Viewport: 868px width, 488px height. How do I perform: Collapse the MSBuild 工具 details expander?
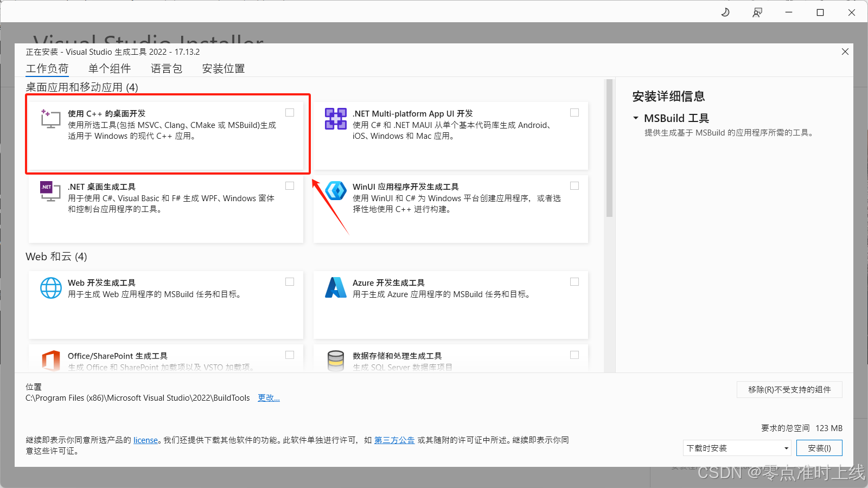[x=636, y=118]
